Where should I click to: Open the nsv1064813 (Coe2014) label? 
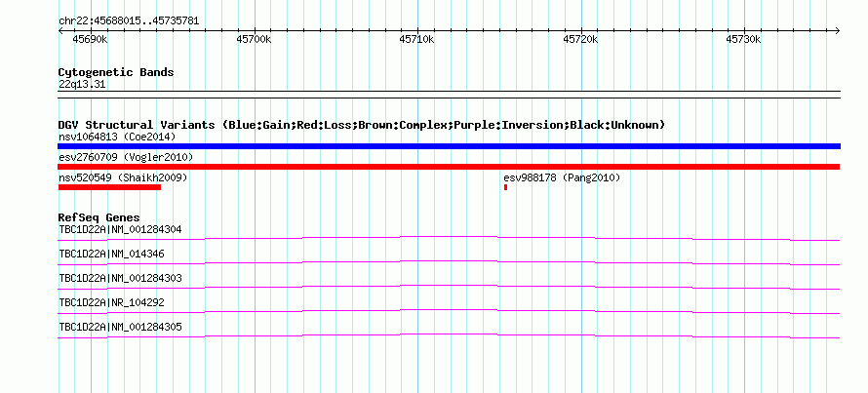(x=117, y=137)
